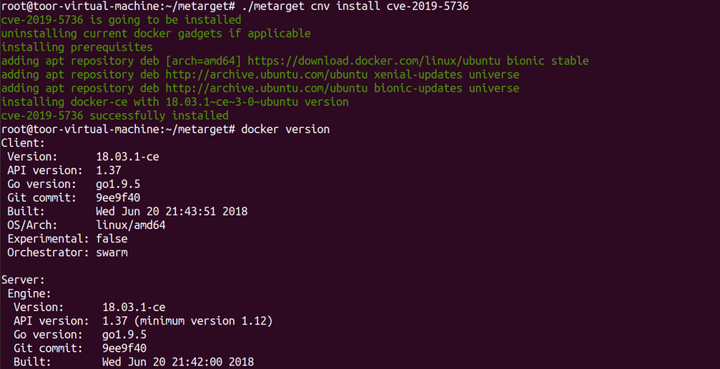Click the Client Git commit 9ee9f40
720x369 pixels.
[118, 198]
